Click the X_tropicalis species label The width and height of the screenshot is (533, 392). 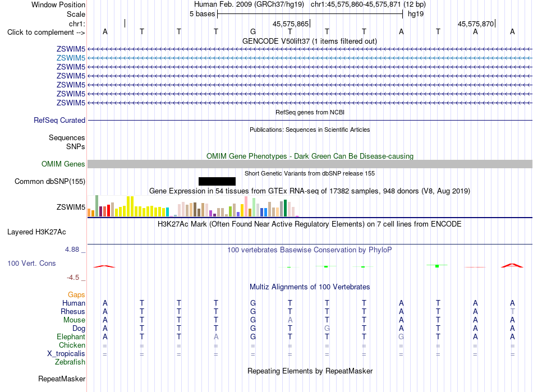pyautogui.click(x=66, y=354)
